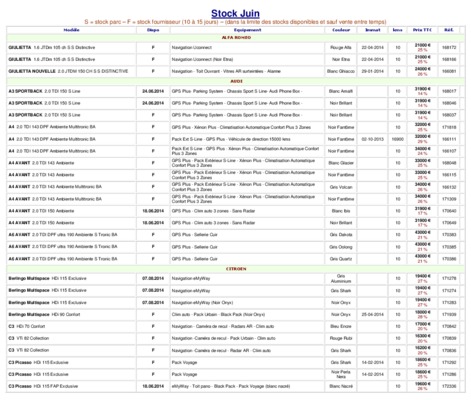The image size is (471, 400).
Task: Click the '02-10-2013' registration date cell
Action: [x=373, y=139]
